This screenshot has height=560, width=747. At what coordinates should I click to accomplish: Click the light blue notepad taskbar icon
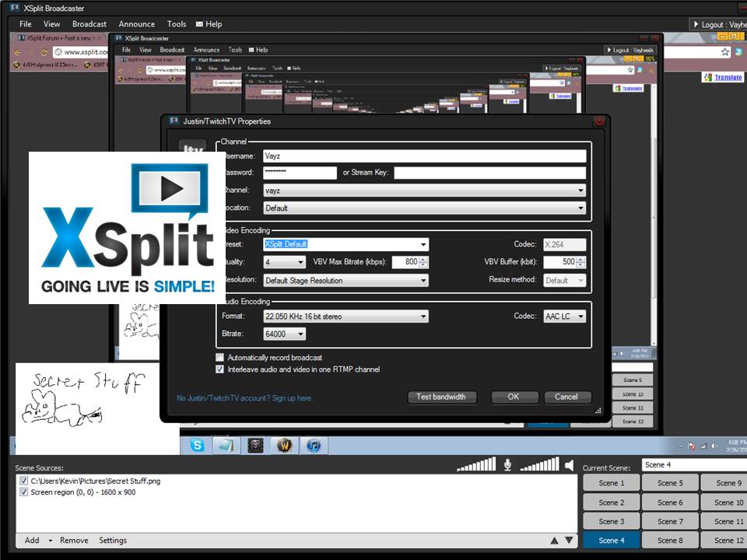point(226,446)
